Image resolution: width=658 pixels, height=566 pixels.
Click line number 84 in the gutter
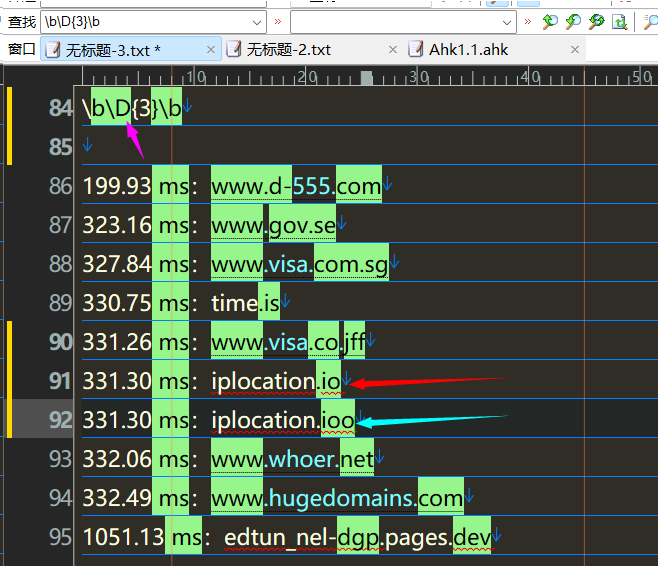[x=60, y=108]
